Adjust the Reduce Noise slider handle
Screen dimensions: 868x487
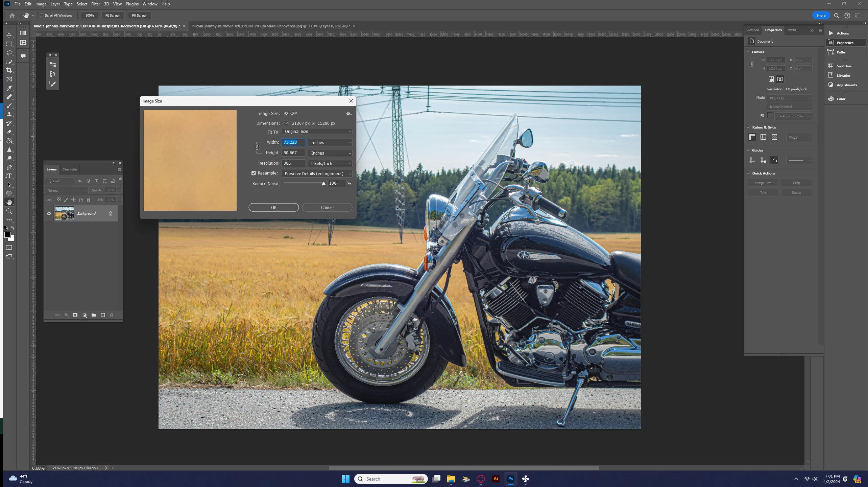[x=323, y=184]
